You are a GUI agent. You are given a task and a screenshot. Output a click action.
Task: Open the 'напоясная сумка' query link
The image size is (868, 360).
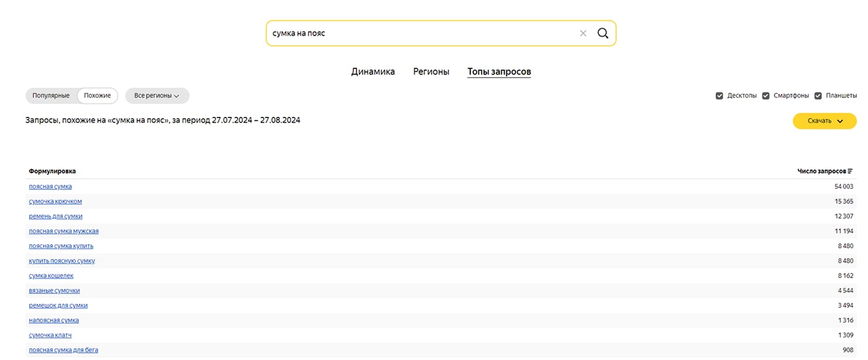[x=54, y=320]
